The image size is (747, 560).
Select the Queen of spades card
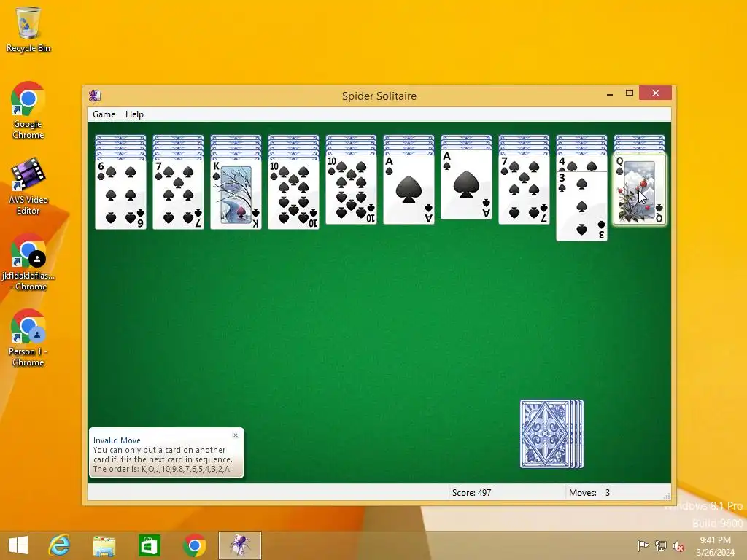pyautogui.click(x=639, y=190)
